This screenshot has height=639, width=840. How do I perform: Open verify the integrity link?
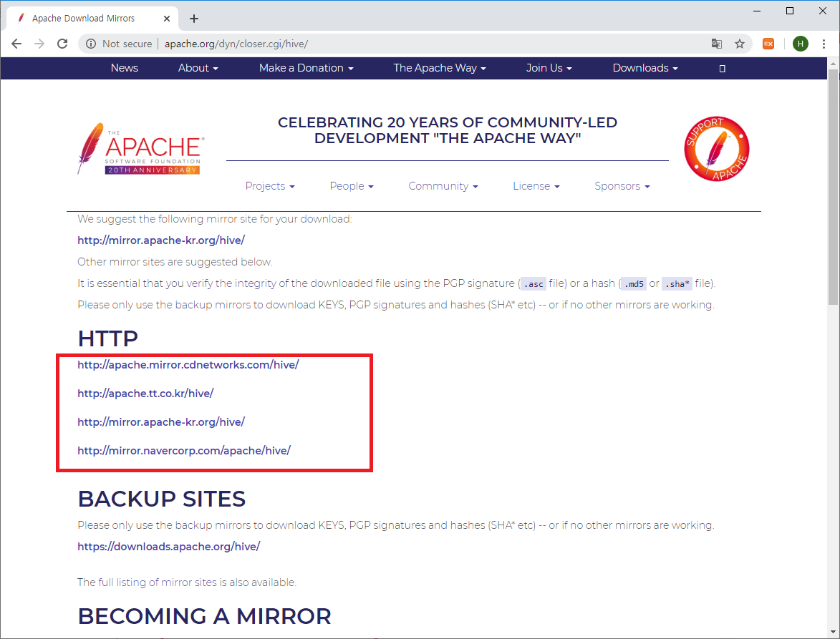(231, 283)
